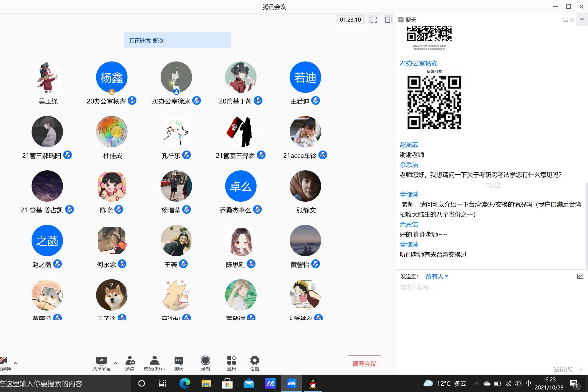The width and height of the screenshot is (588, 392).
Task: Start recording with the 录制 button
Action: 205,363
